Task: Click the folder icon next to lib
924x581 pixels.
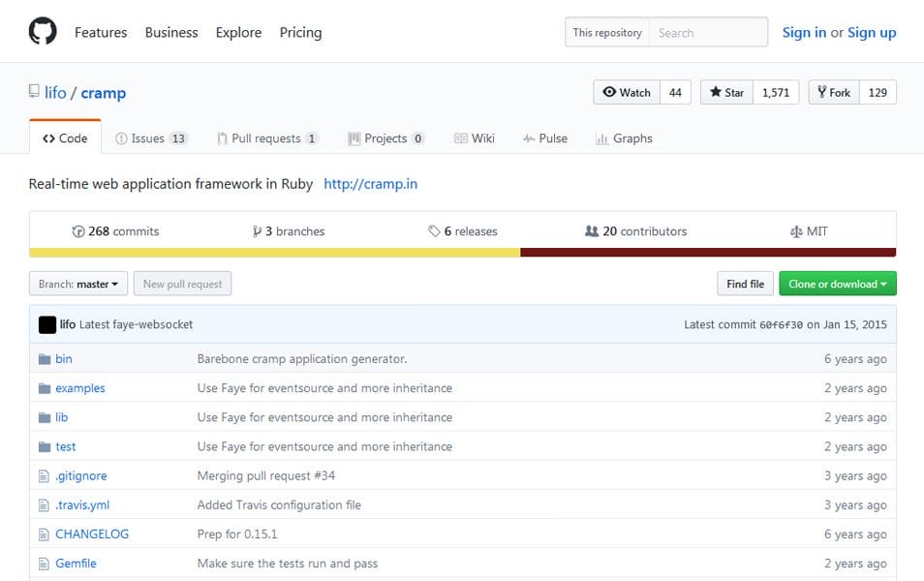Action: tap(45, 417)
